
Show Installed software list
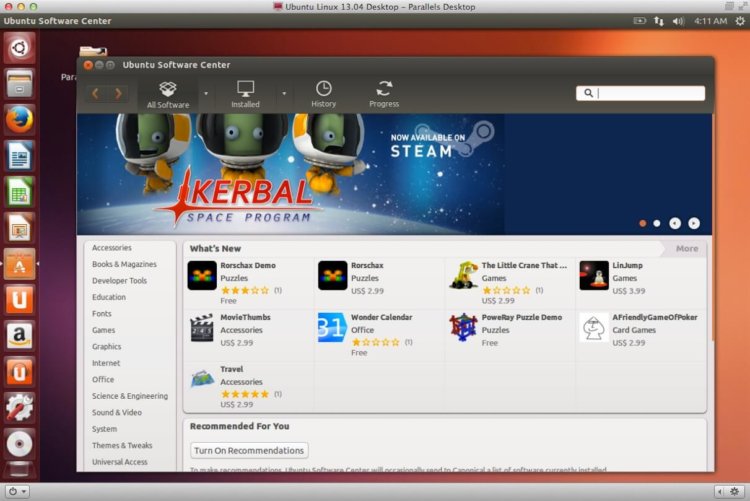245,94
